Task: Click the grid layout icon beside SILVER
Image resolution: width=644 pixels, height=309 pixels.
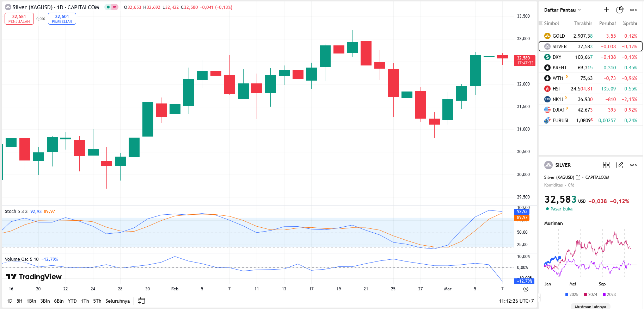Action: point(606,165)
